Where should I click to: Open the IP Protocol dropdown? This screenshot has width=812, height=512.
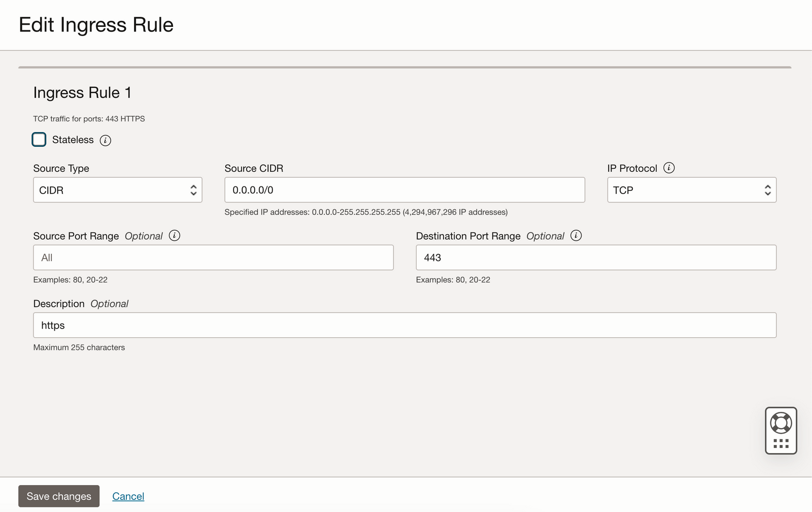[691, 189]
